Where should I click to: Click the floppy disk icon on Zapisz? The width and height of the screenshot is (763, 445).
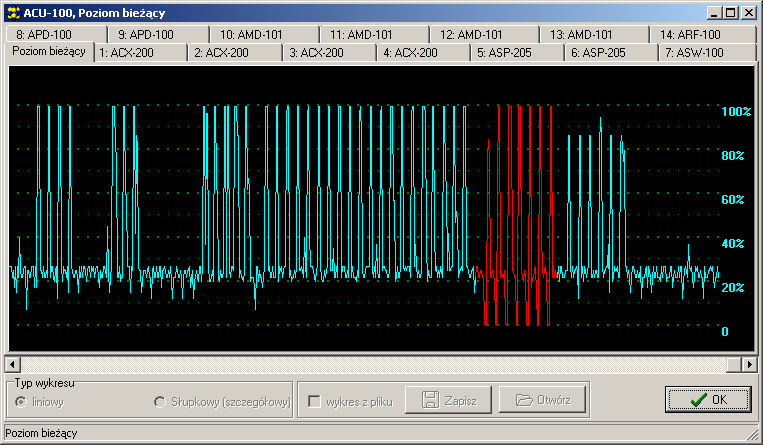[x=430, y=400]
